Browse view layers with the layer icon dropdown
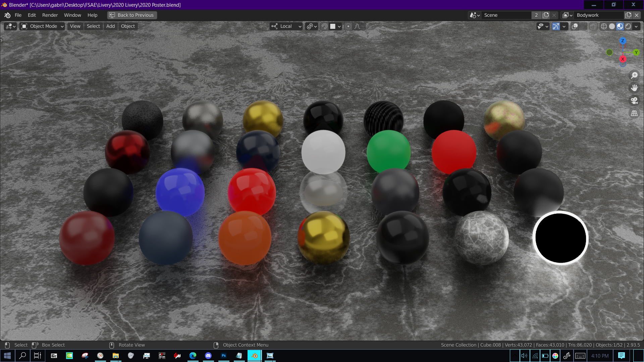Screen dimensions: 644x362 (x=568, y=15)
